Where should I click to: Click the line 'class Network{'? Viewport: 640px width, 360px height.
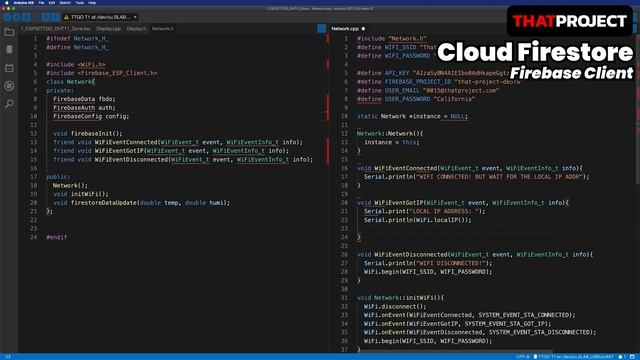point(70,82)
